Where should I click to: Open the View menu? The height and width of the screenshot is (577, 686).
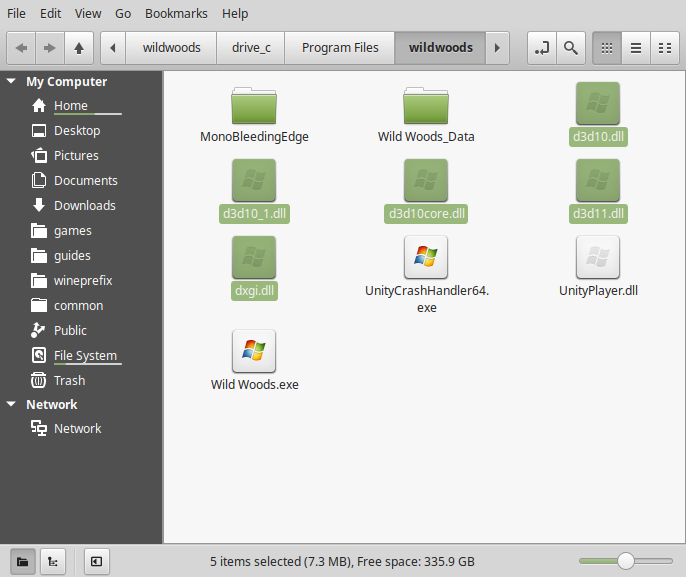(x=88, y=14)
